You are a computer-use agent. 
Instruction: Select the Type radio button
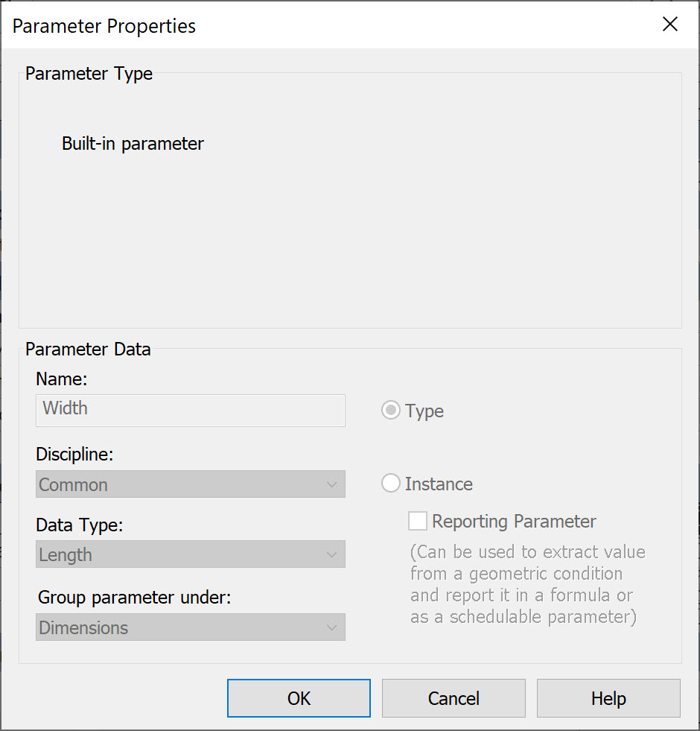point(390,411)
